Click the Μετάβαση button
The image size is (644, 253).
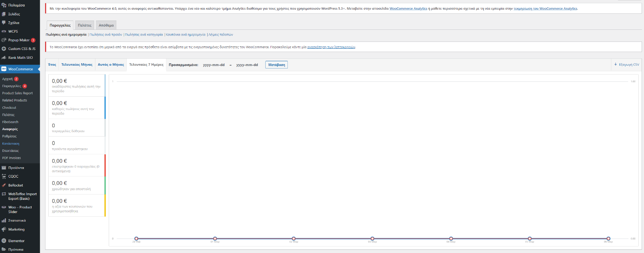[277, 65]
